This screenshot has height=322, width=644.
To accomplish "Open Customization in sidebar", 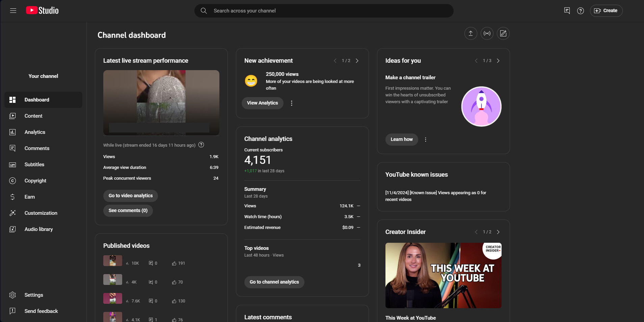I will [x=43, y=213].
